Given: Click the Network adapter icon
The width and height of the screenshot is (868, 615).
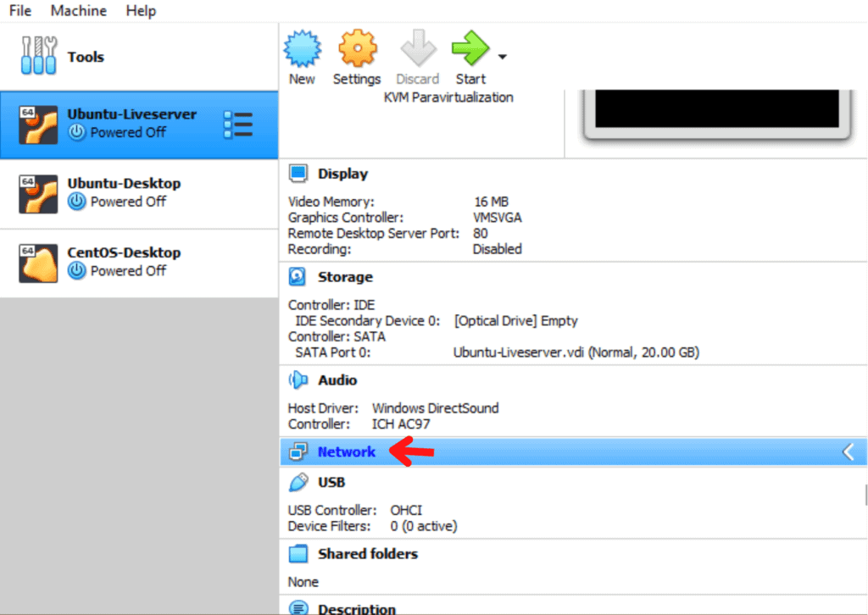Looking at the screenshot, I should pos(298,452).
